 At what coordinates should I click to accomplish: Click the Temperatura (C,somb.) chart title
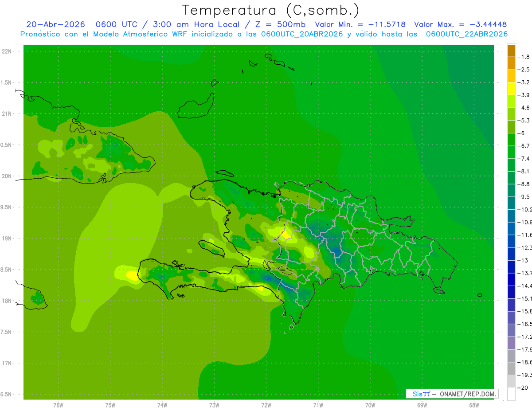point(270,10)
